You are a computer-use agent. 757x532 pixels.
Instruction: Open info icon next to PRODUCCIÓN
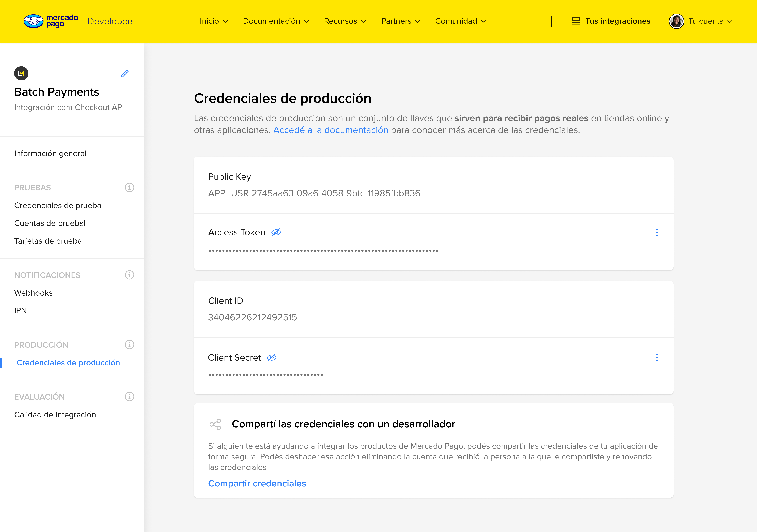(x=129, y=345)
